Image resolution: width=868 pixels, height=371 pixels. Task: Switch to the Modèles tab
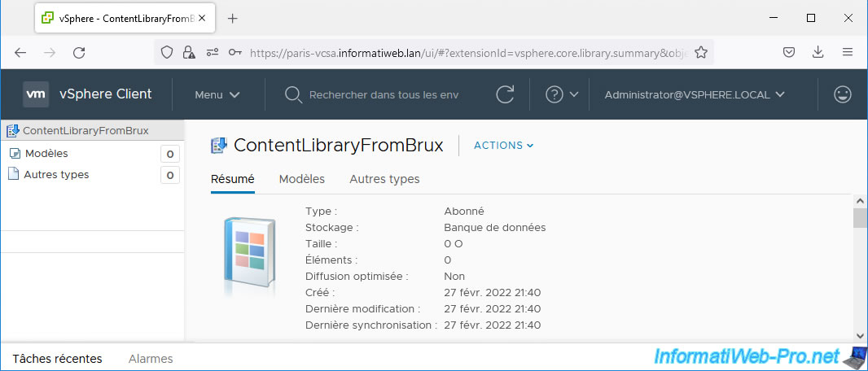pyautogui.click(x=302, y=179)
